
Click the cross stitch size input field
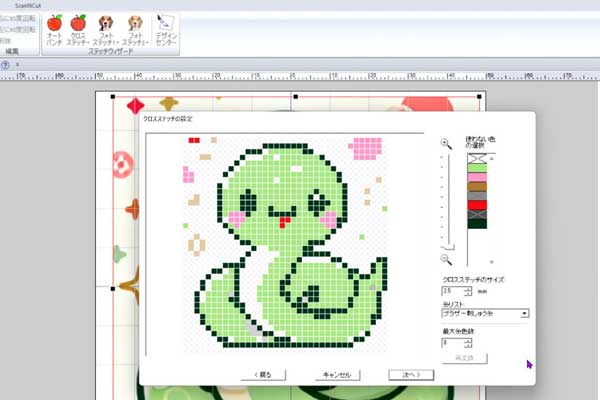pos(452,291)
